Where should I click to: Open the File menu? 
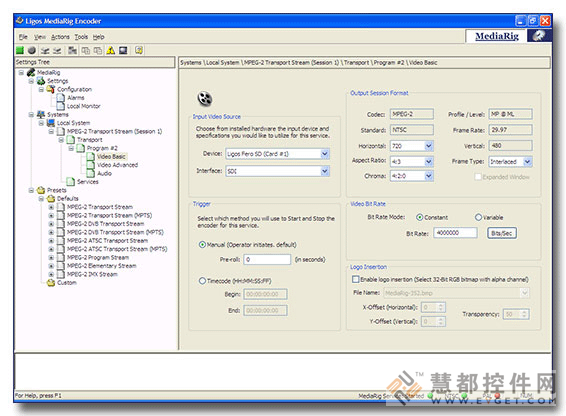pos(23,37)
